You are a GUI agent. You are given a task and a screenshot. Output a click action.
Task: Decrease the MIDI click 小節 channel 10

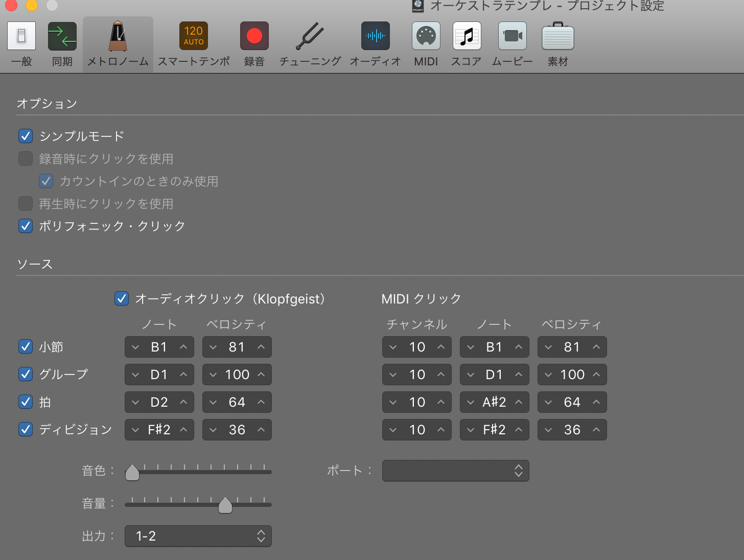pos(393,347)
